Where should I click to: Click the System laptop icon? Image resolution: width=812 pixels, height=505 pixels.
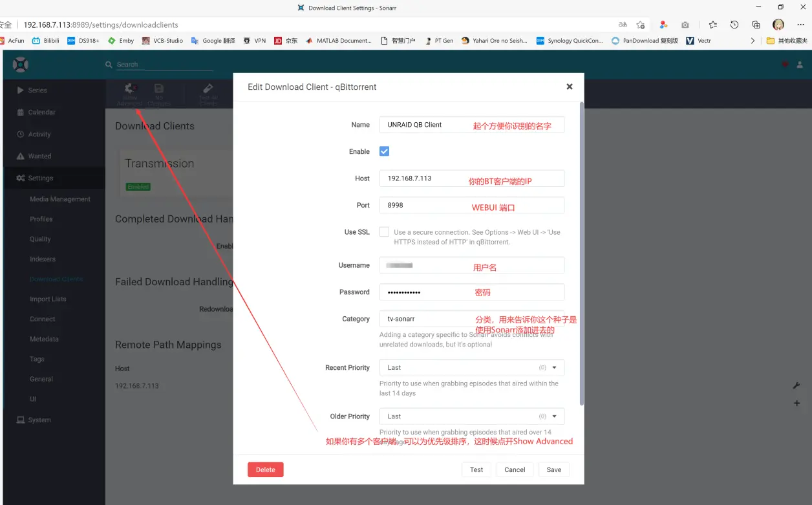click(x=21, y=420)
